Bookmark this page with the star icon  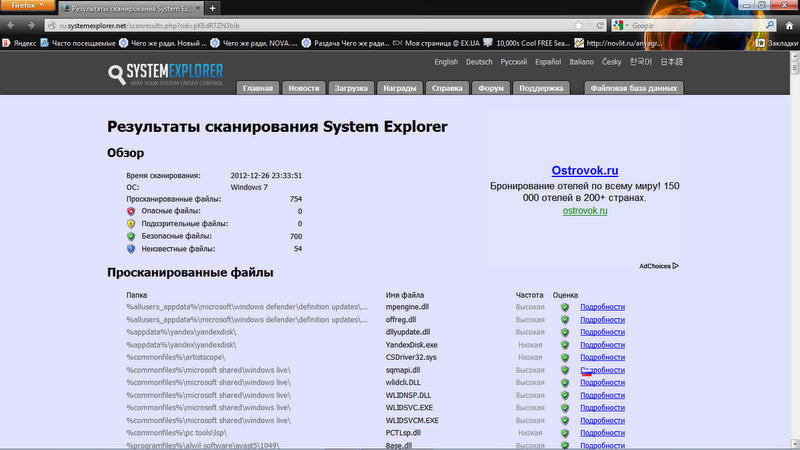(x=579, y=25)
